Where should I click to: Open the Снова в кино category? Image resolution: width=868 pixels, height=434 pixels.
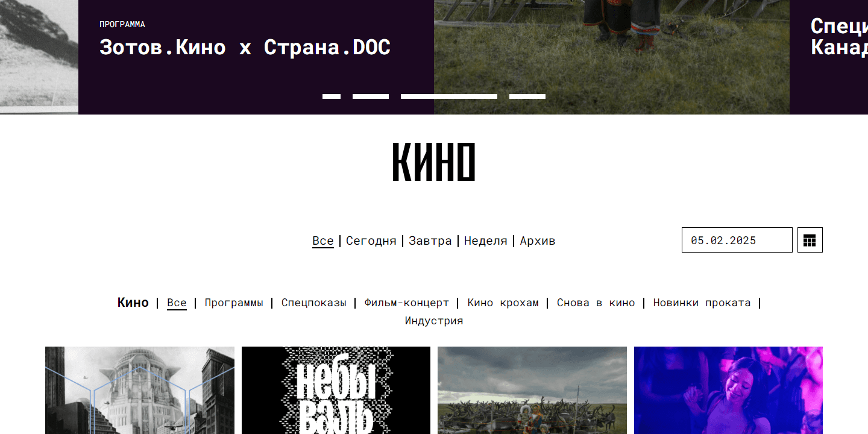point(596,303)
